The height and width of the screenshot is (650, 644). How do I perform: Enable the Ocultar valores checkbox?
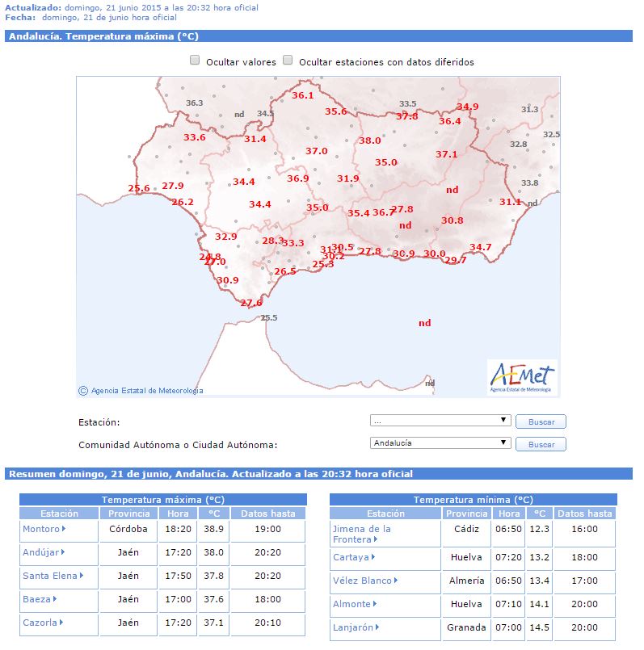point(195,61)
